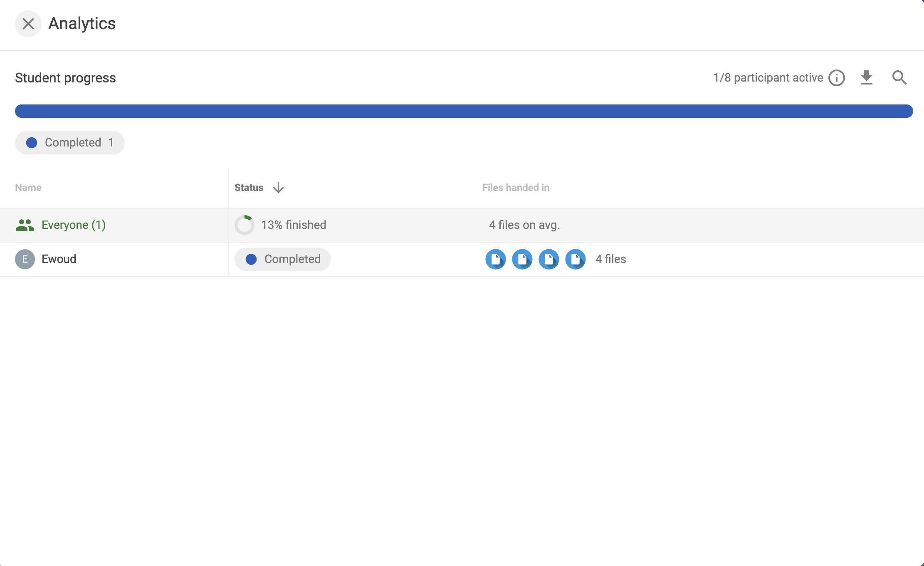The height and width of the screenshot is (566, 924).
Task: Close the Analytics panel
Action: point(28,24)
